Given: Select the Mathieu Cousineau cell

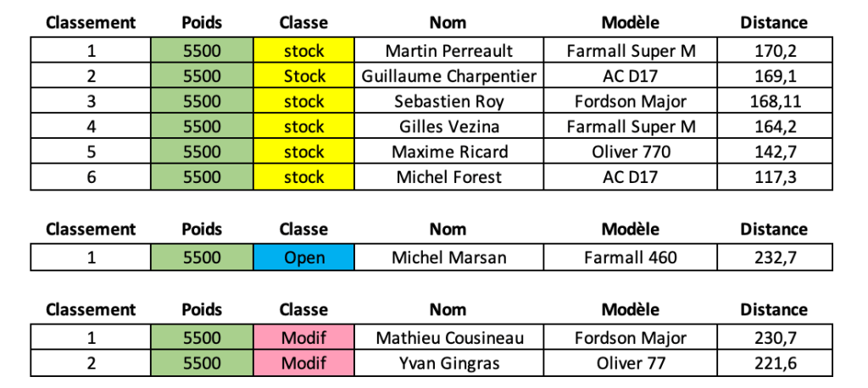Looking at the screenshot, I should click(x=448, y=339).
